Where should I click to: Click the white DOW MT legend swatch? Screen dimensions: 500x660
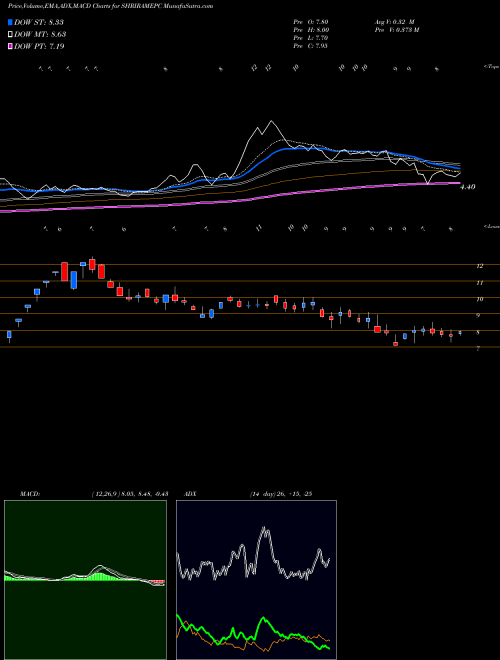coord(10,35)
